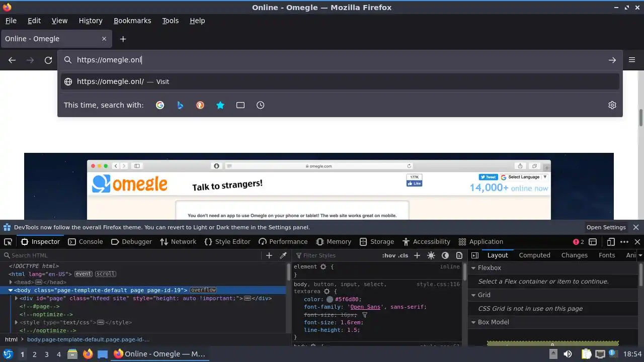Screen dimensions: 644x362
Task: Toggle Responsive Design Mode icon
Action: 610,242
